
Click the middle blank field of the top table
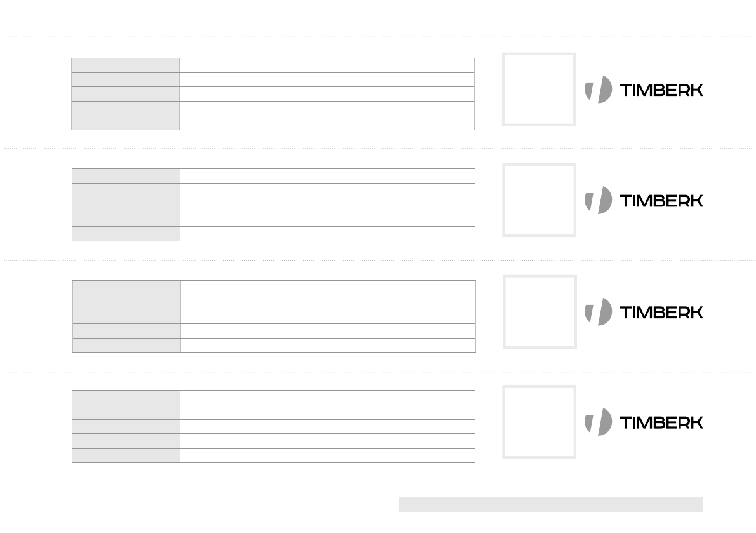[326, 94]
